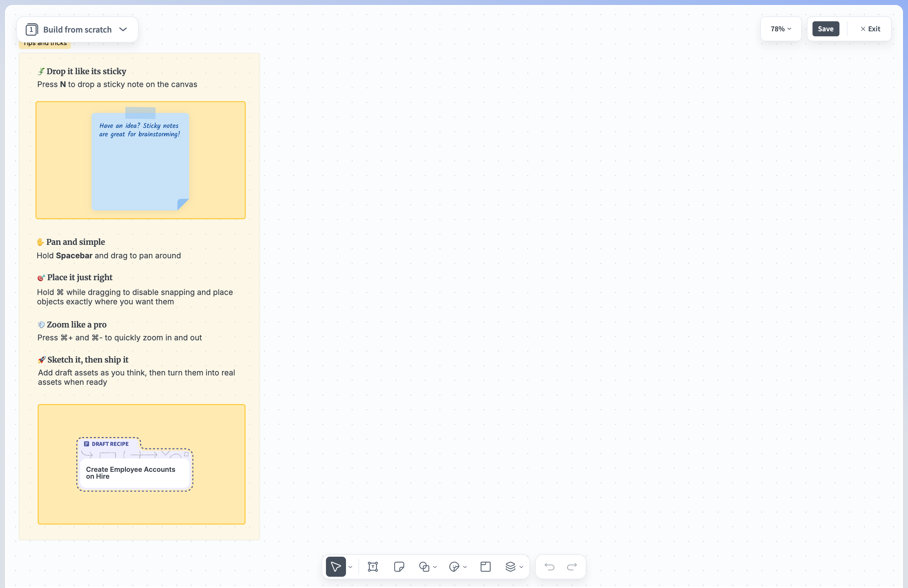Exit the canvas editor
The width and height of the screenshot is (908, 588).
(x=870, y=29)
